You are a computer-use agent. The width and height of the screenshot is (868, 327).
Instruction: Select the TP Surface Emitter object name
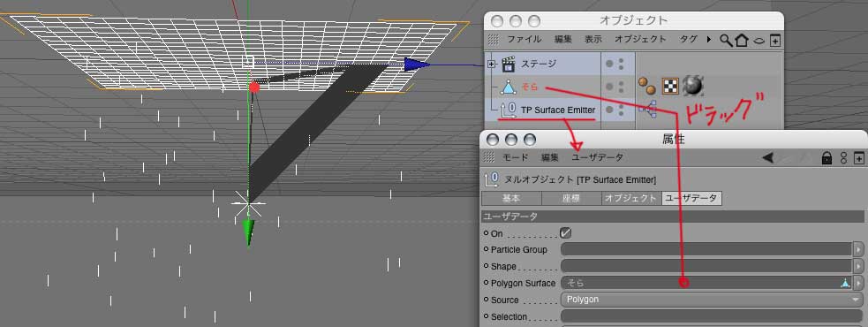[x=558, y=110]
